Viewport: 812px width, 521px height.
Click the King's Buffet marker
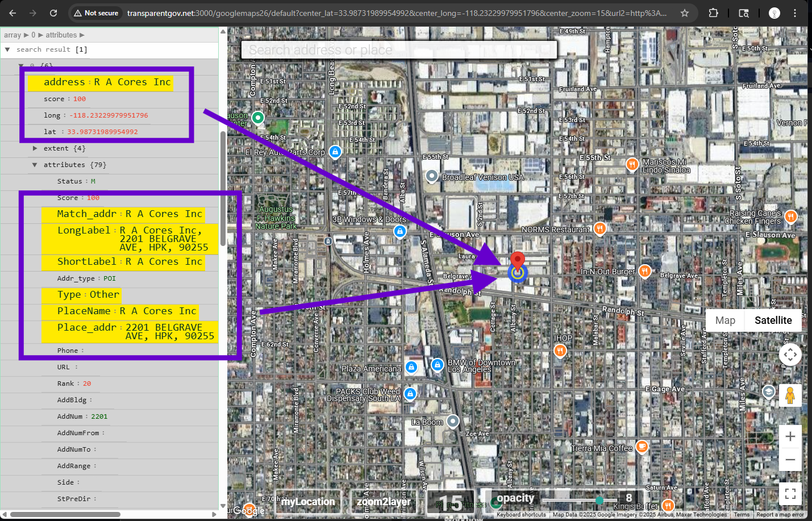668,505
